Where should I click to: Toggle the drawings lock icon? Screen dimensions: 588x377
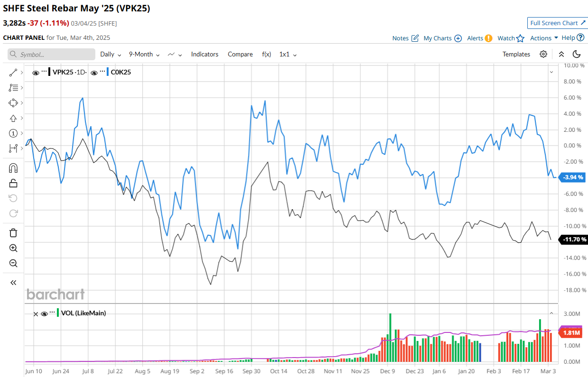(13, 183)
